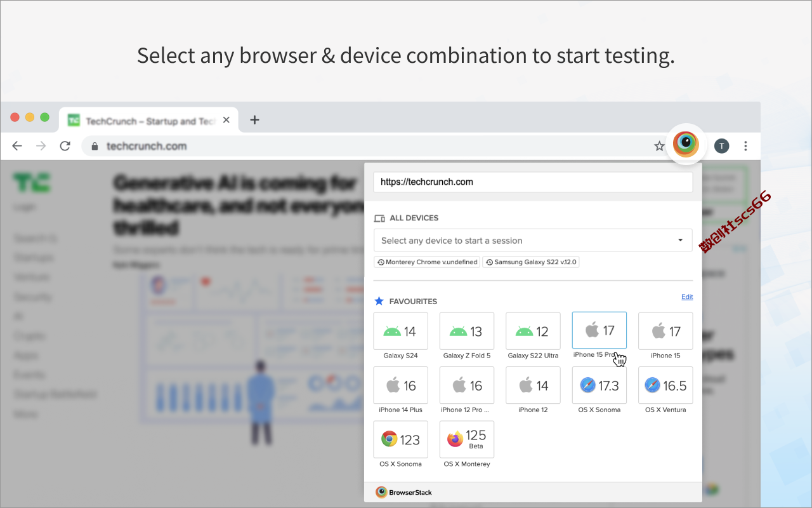Click the TechCrunch TC logo on page
The height and width of the screenshot is (508, 812).
pos(32,183)
